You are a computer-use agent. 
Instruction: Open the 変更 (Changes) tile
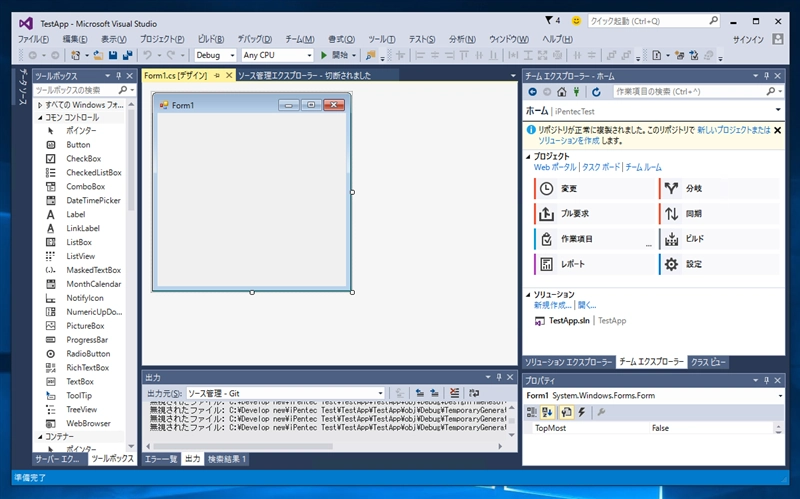tap(594, 188)
